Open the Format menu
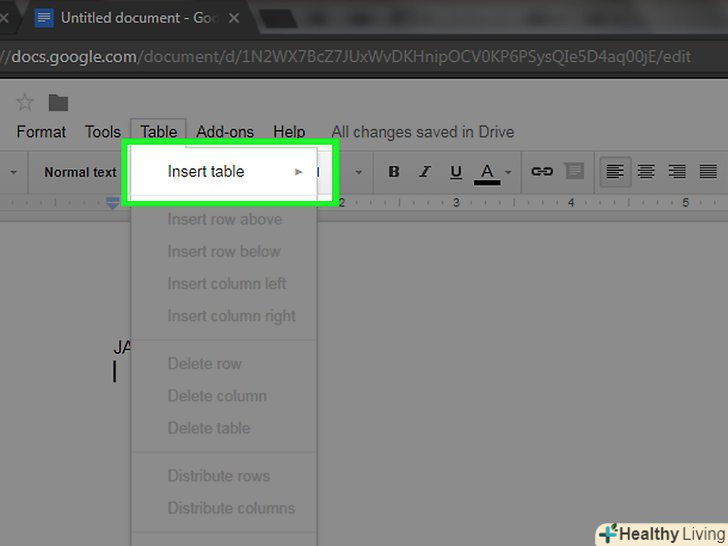The image size is (728, 546). point(41,132)
